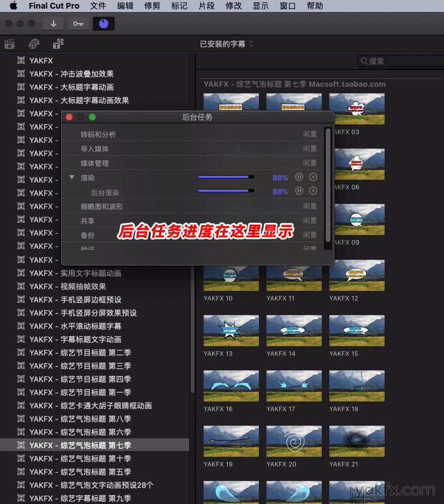Image resolution: width=444 pixels, height=504 pixels.
Task: Open the Apple menu
Action: [x=13, y=6]
